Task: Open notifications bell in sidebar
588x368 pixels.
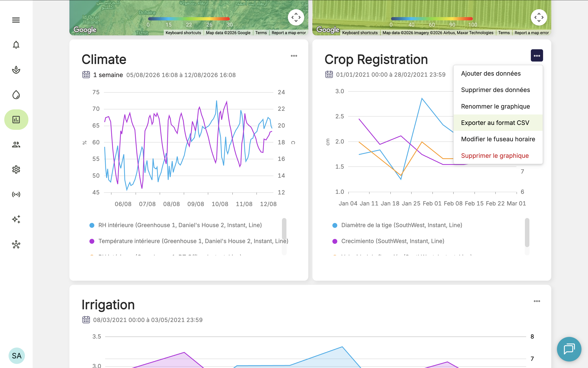Action: click(16, 45)
